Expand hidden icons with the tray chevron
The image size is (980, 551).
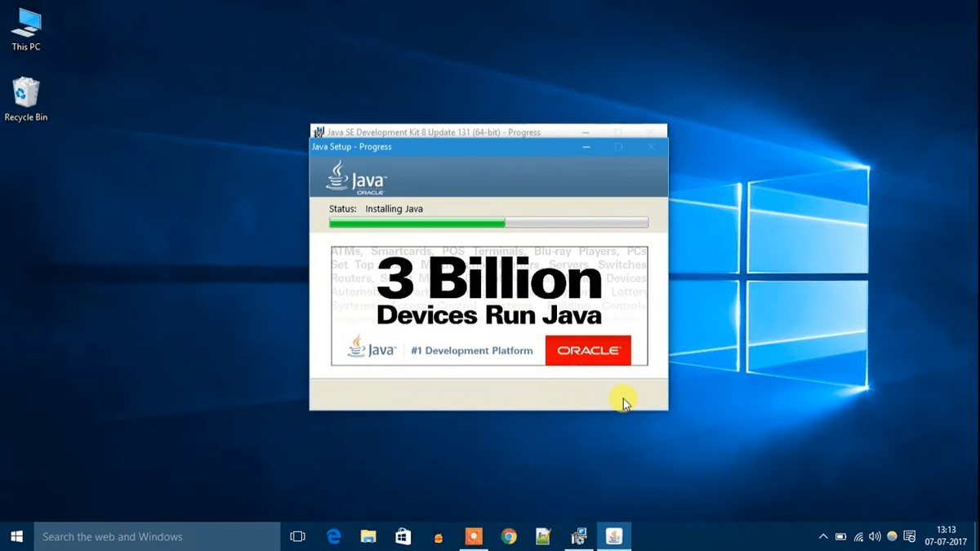[x=822, y=536]
